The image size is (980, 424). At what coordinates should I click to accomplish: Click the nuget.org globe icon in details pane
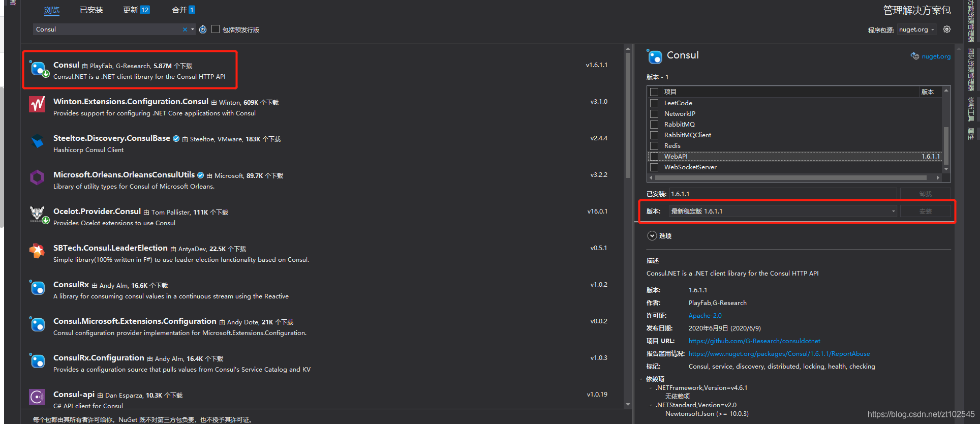[x=914, y=56]
